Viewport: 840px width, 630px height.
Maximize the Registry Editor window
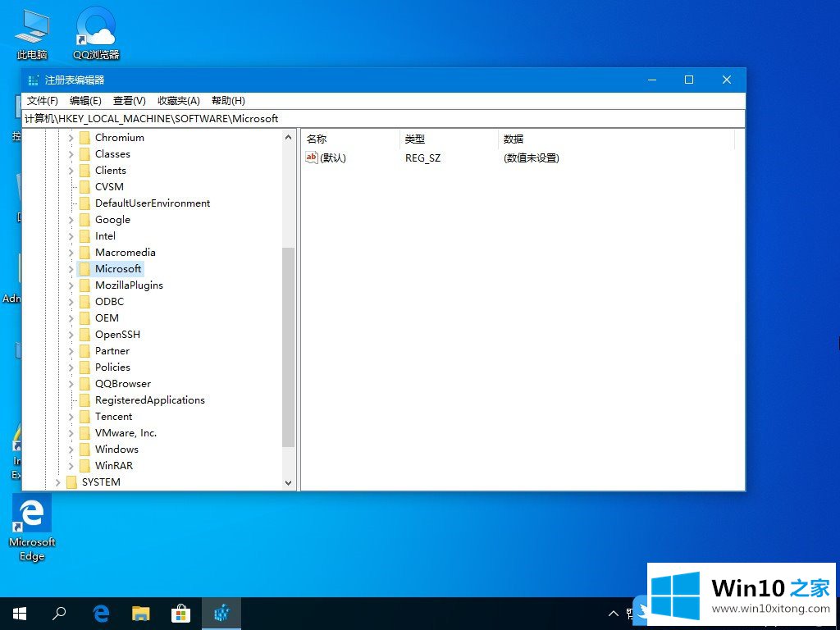[x=689, y=80]
